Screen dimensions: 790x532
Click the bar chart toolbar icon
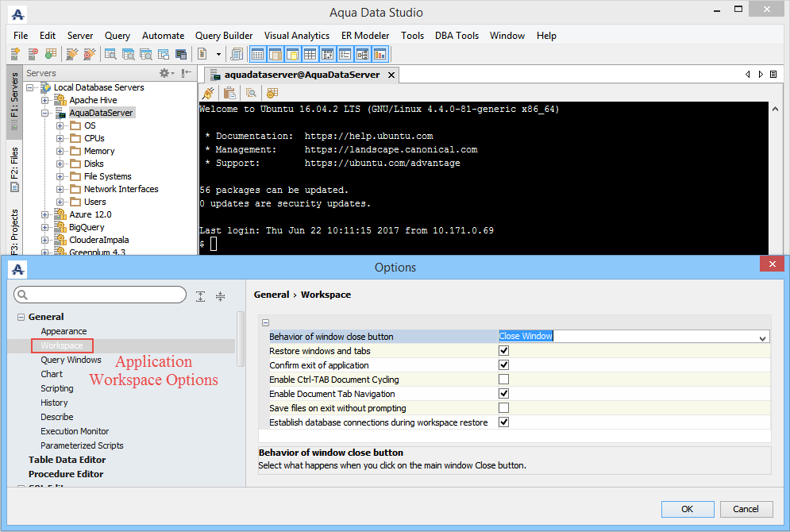pos(380,54)
